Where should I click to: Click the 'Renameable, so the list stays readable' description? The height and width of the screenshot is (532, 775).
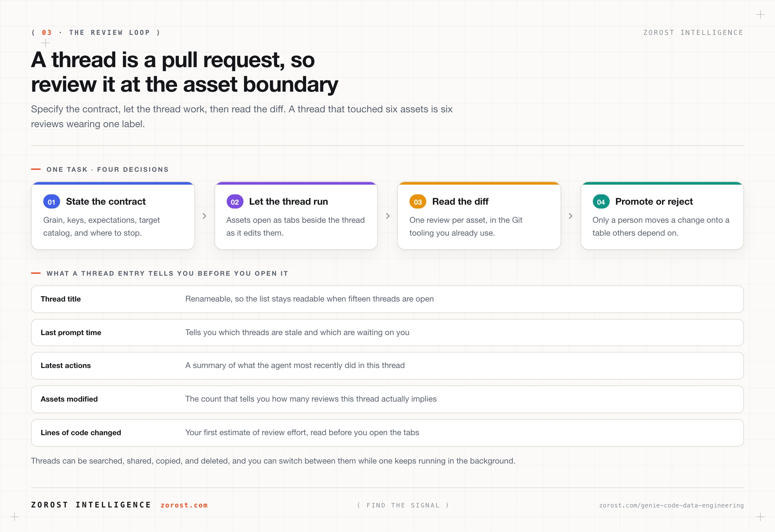click(309, 299)
